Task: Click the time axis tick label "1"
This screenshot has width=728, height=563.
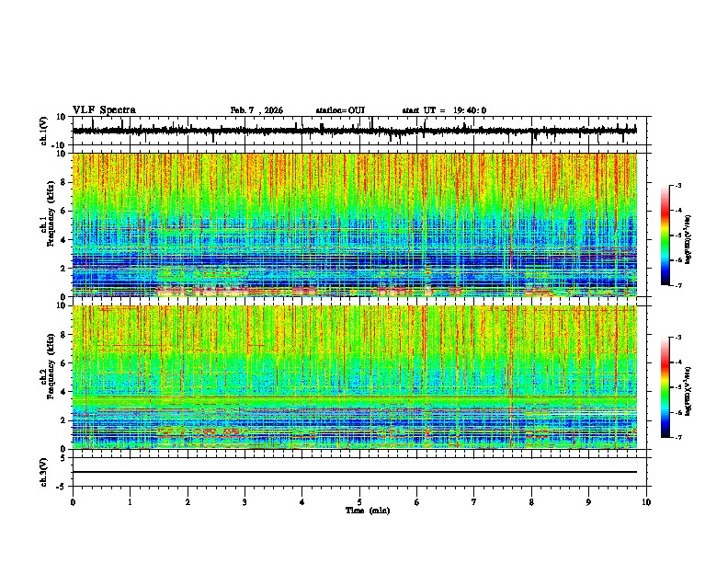Action: 130,502
